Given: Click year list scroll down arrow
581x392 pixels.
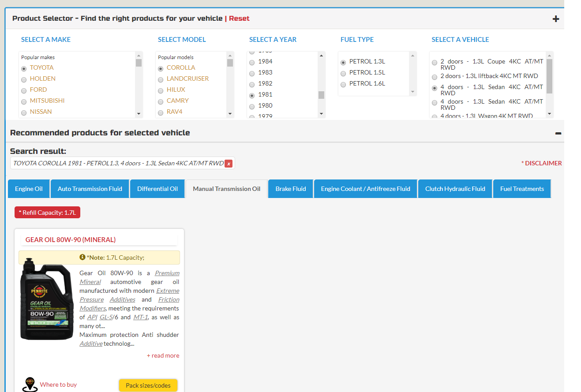Looking at the screenshot, I should point(322,114).
